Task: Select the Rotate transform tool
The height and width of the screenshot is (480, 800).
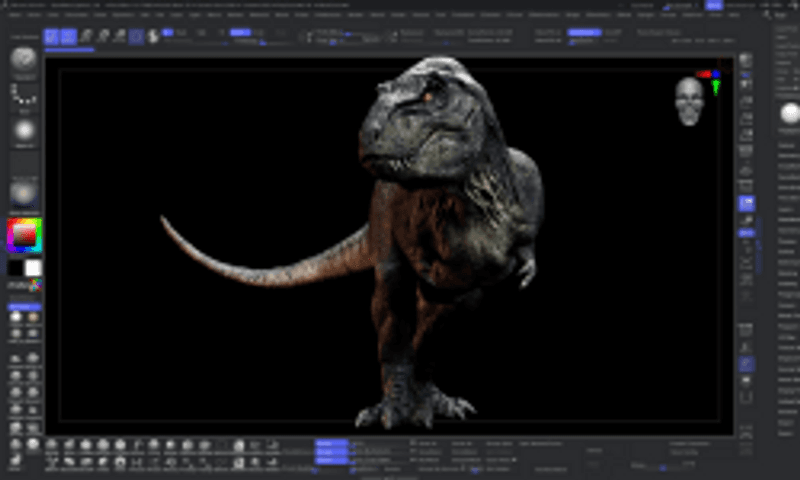Action: 120,37
